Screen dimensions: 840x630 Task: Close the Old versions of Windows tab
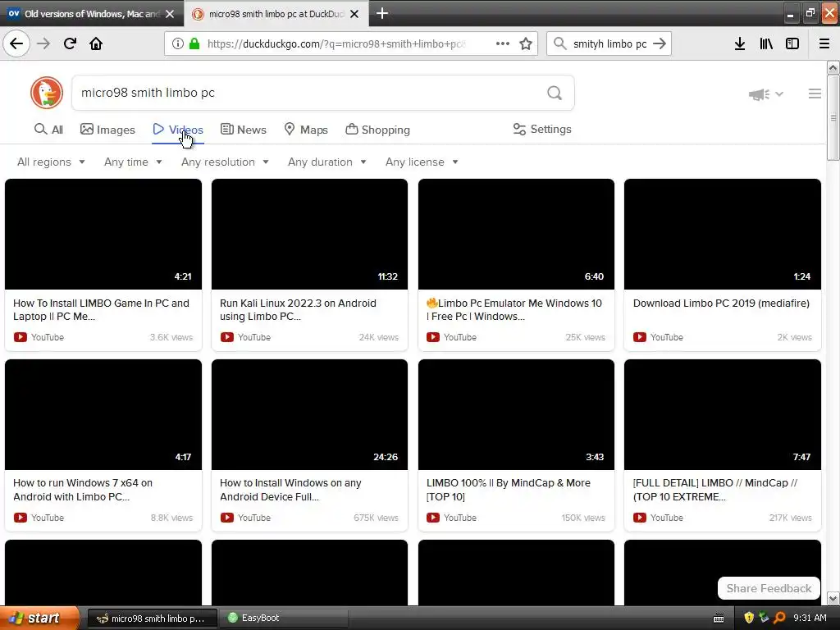point(170,14)
